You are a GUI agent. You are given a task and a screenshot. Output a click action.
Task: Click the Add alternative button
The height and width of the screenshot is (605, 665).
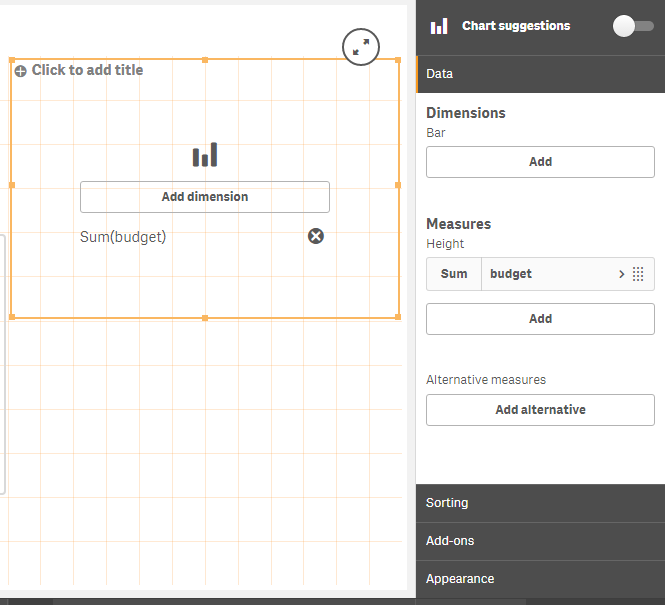[x=540, y=410]
